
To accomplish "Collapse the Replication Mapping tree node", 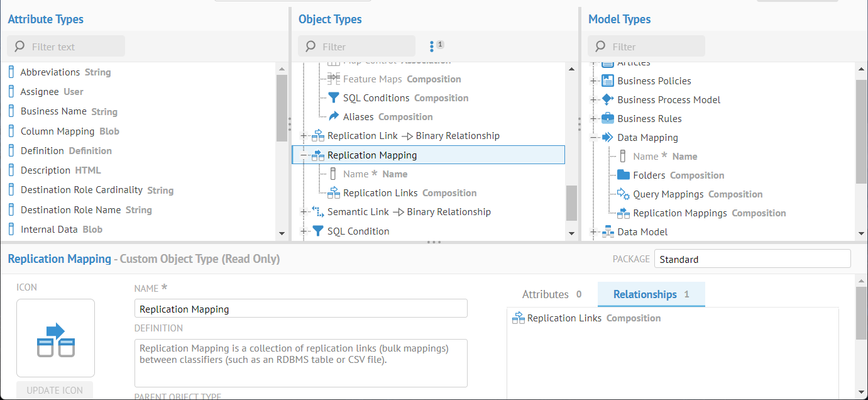I will (x=304, y=155).
